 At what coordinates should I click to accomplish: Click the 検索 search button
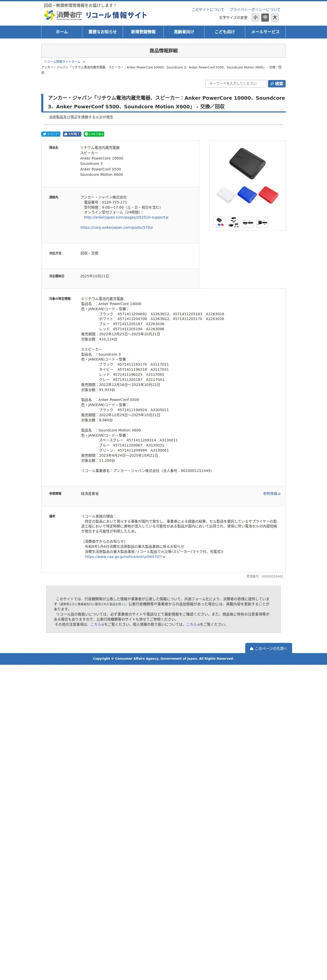277,84
